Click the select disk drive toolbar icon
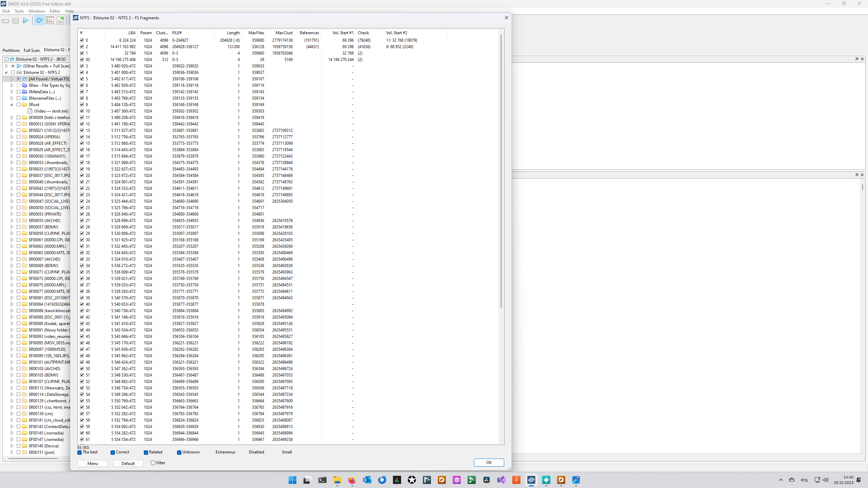This screenshot has width=868, height=488. tap(5, 21)
